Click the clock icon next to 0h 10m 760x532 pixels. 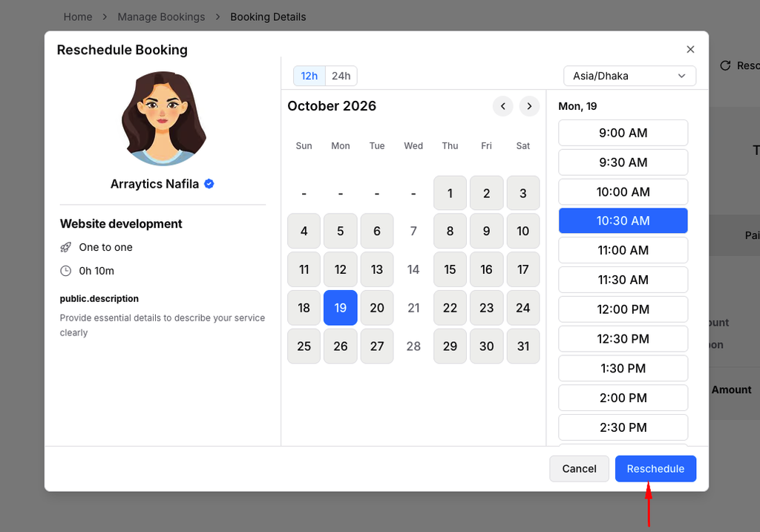click(65, 271)
